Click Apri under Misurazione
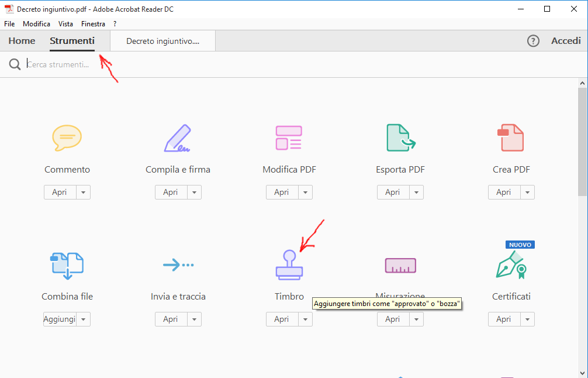 [393, 319]
